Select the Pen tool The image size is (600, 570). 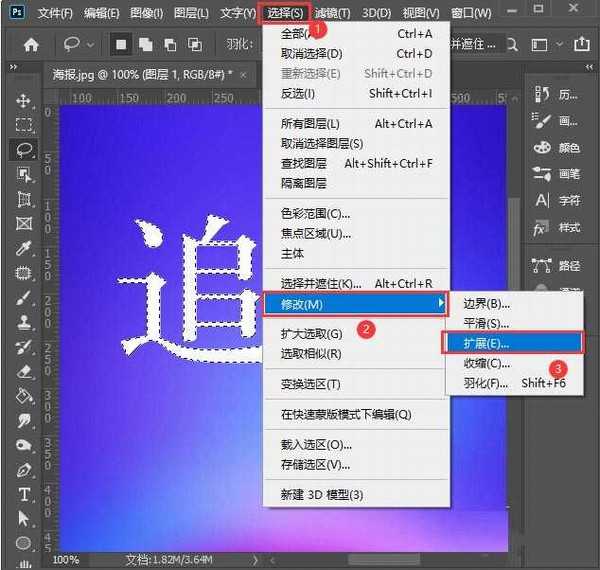coord(24,470)
